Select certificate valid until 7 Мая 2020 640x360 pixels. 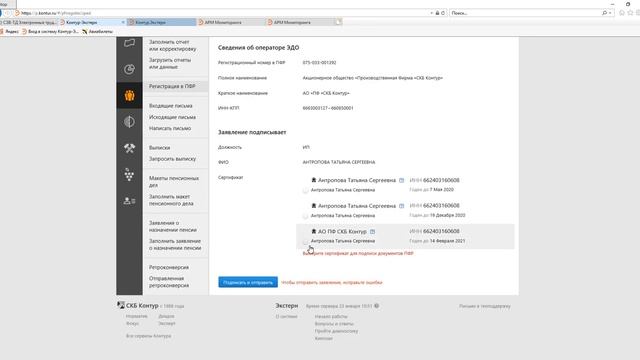[305, 190]
